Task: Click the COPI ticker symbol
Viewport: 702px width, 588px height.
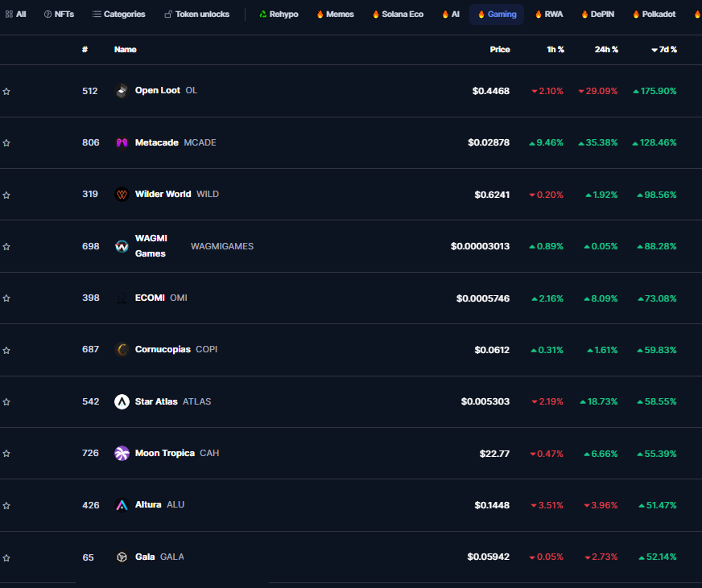Action: (206, 349)
